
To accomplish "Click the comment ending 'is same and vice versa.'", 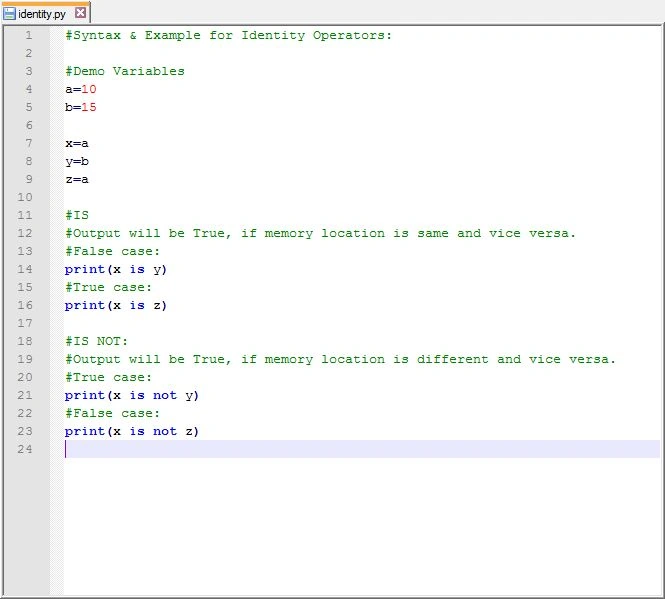I will tap(320, 233).
